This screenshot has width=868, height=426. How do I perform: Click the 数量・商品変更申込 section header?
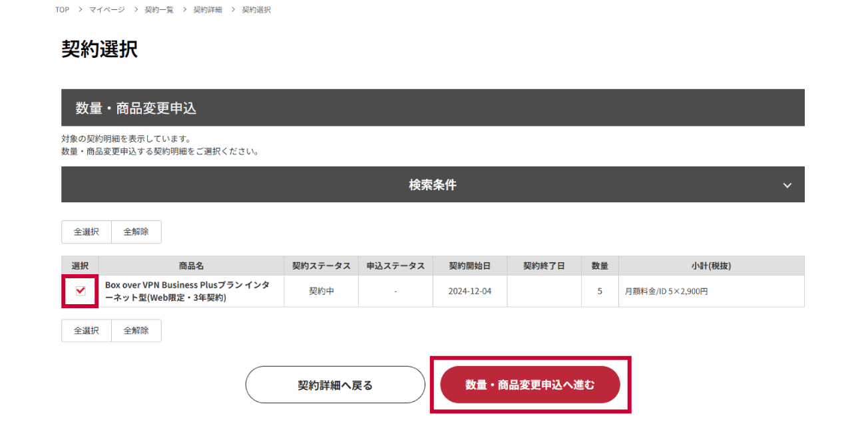pyautogui.click(x=433, y=108)
